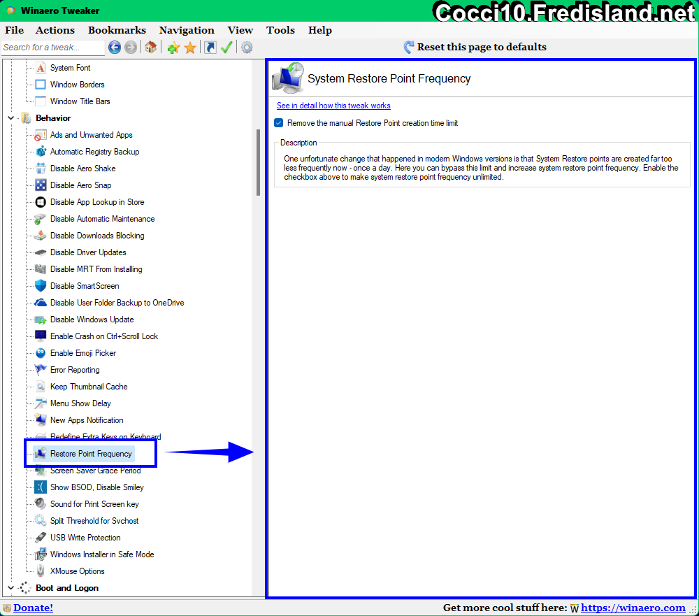Select Enable Crash on Ctrl+Scroll Lock item
This screenshot has width=699, height=616.
click(x=104, y=336)
